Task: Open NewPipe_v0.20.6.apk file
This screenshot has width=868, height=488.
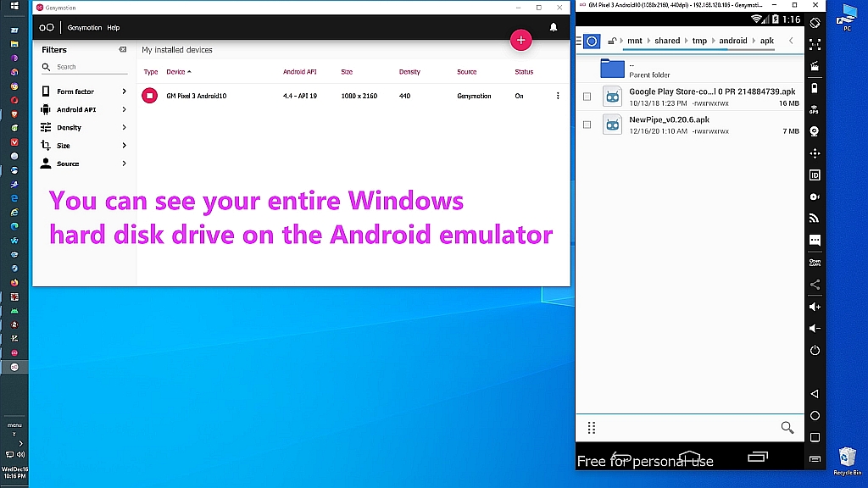Action: 690,125
